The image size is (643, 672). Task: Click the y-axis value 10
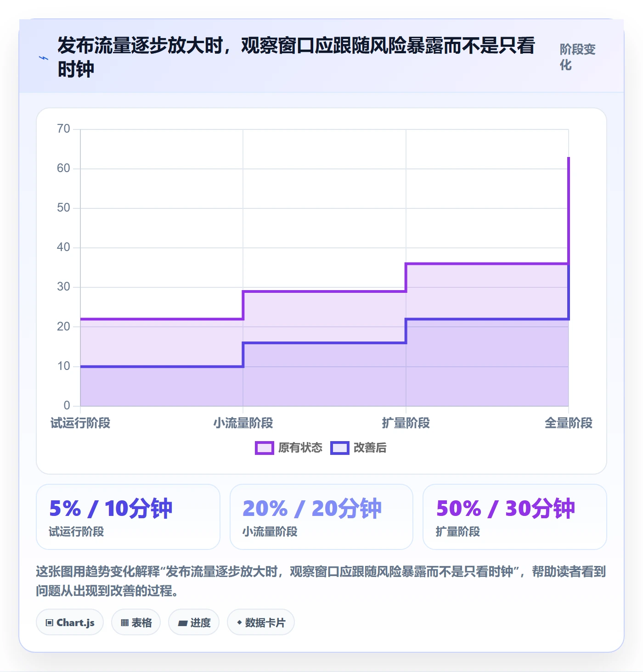coord(63,366)
